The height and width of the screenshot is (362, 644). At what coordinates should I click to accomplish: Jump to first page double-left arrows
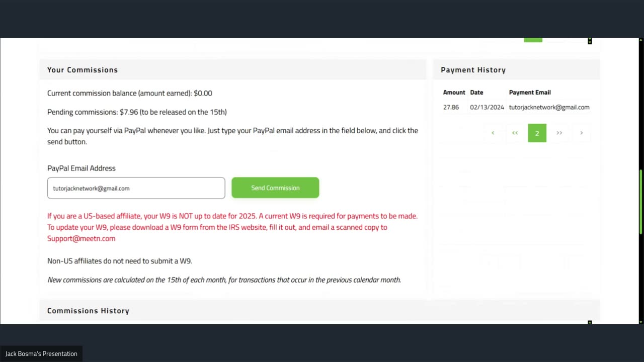(x=515, y=133)
